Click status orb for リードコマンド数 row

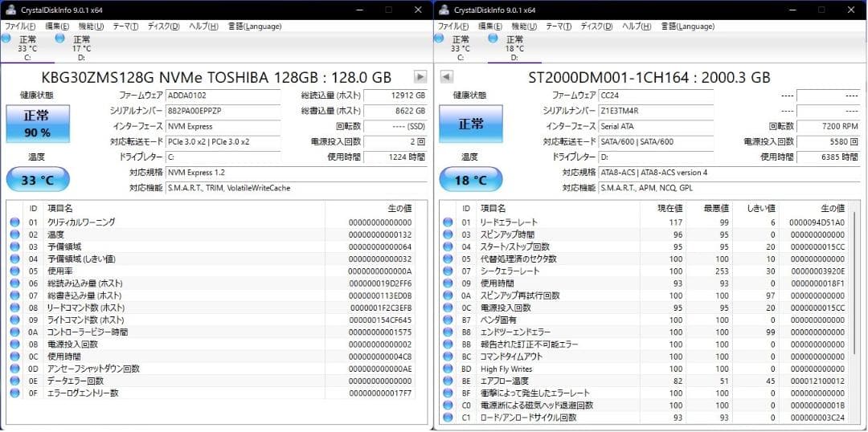14,308
